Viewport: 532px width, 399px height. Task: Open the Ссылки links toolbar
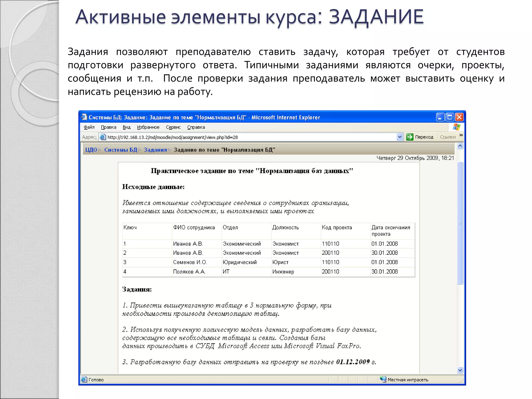448,137
